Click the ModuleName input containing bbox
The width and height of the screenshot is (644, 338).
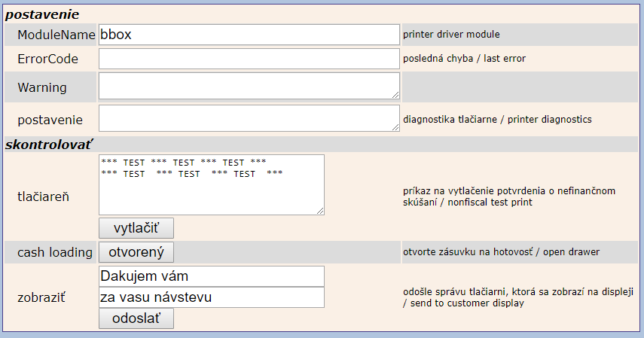point(249,35)
